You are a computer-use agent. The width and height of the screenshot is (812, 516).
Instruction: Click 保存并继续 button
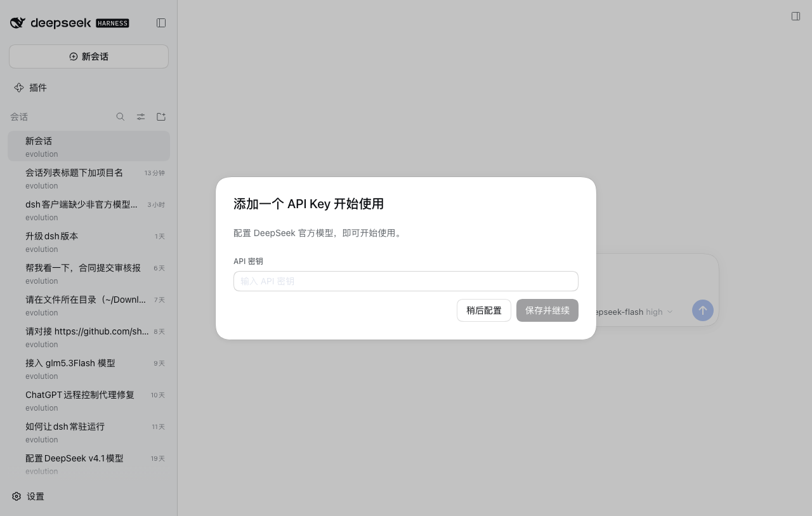coord(547,310)
